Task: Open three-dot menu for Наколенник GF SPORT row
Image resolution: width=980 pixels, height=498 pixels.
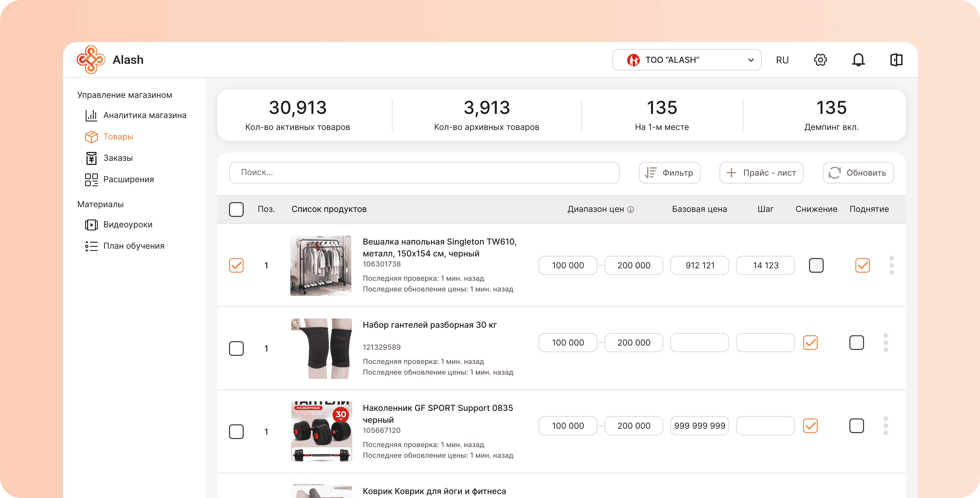Action: [x=886, y=425]
